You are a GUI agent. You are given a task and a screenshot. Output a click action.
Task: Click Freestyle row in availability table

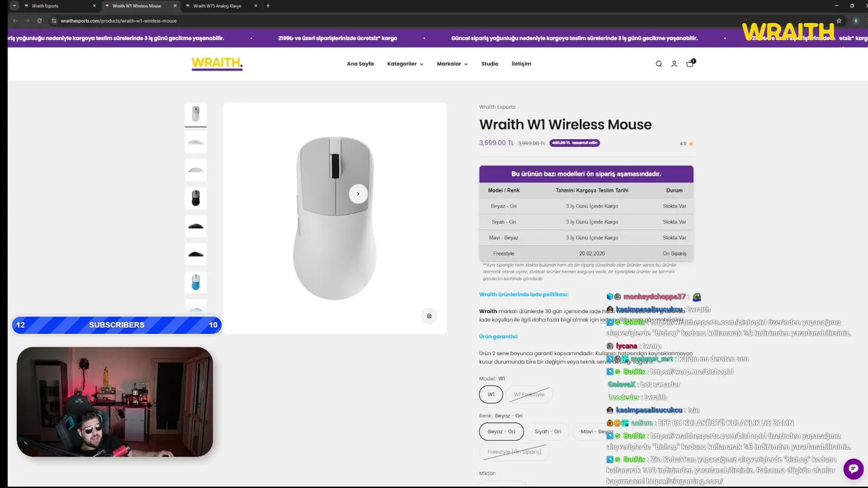586,253
